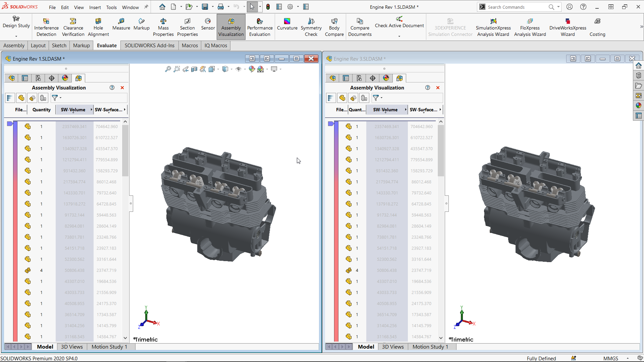Open DriveWorksXpress Wizard
The width and height of the screenshot is (644, 362).
568,27
